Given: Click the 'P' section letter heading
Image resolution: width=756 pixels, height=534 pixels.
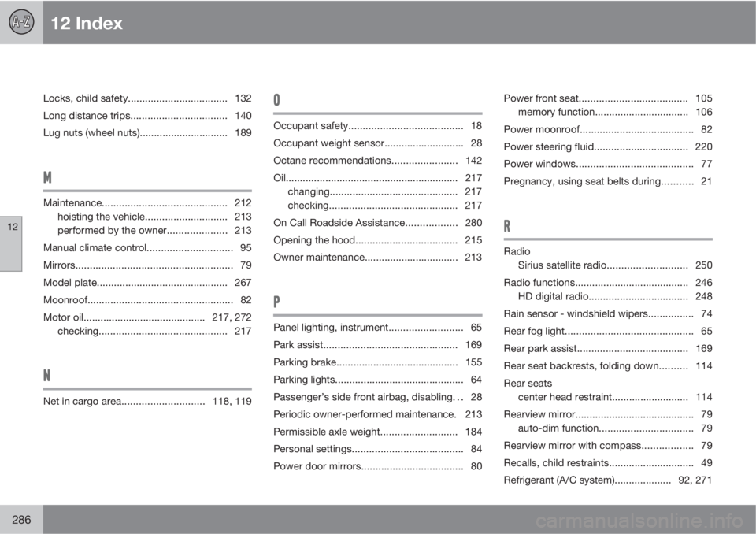Looking at the screenshot, I should pos(276,302).
